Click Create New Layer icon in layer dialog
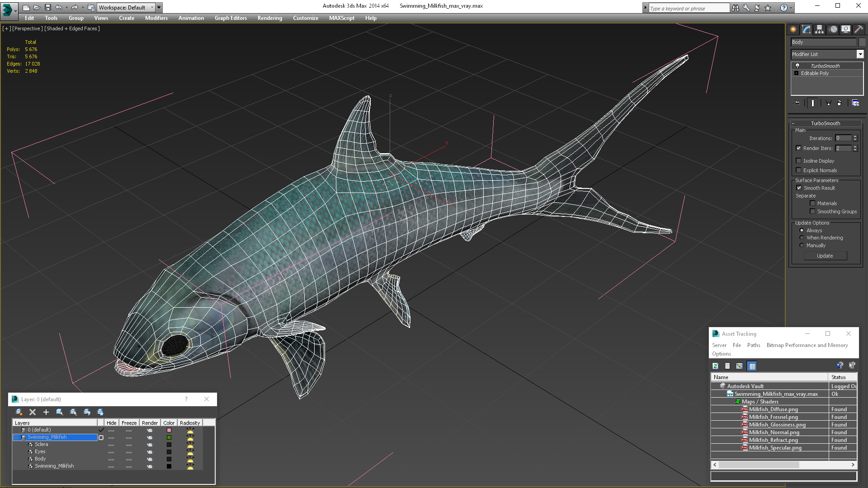868x488 pixels. pyautogui.click(x=19, y=412)
